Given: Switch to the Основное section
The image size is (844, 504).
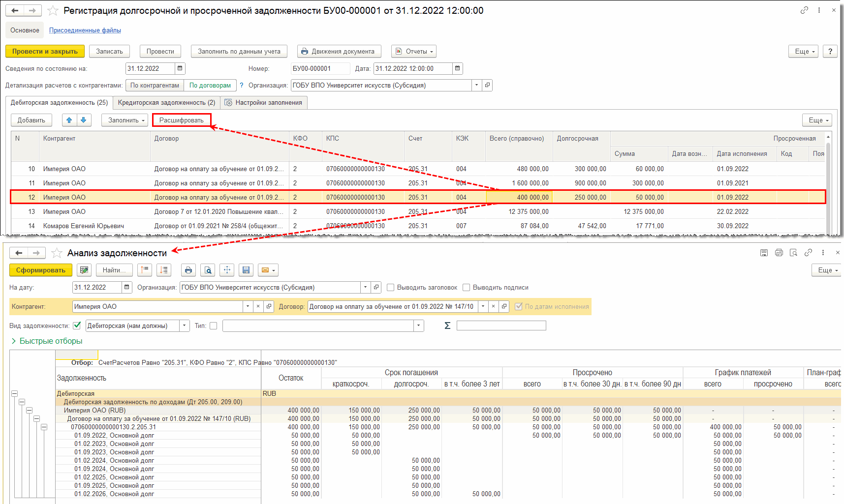Looking at the screenshot, I should tap(25, 30).
